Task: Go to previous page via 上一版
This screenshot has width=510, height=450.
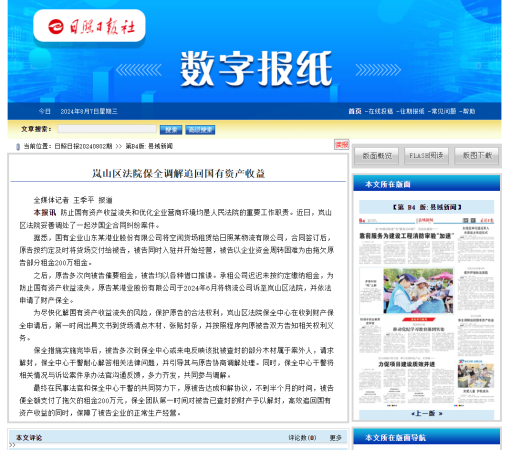Action: tap(427, 413)
